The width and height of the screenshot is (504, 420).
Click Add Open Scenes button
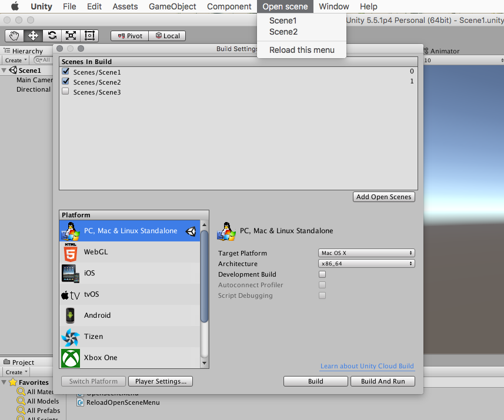pos(384,197)
